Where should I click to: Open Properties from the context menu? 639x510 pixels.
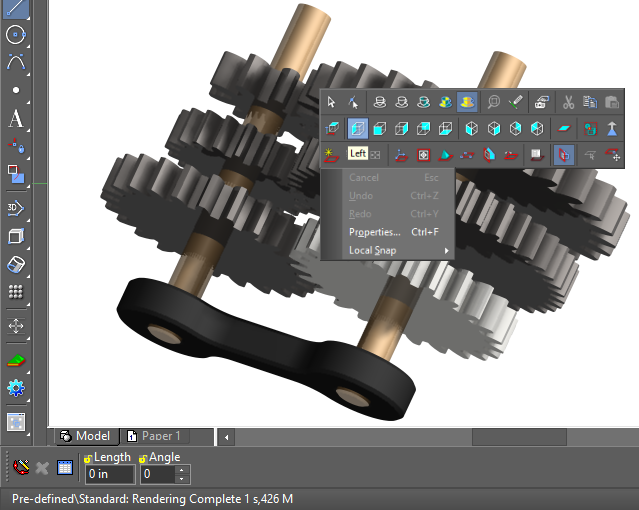click(x=374, y=232)
